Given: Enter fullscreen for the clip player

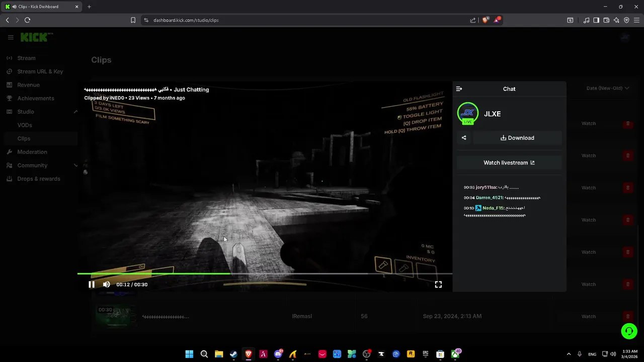Looking at the screenshot, I should pos(438,285).
